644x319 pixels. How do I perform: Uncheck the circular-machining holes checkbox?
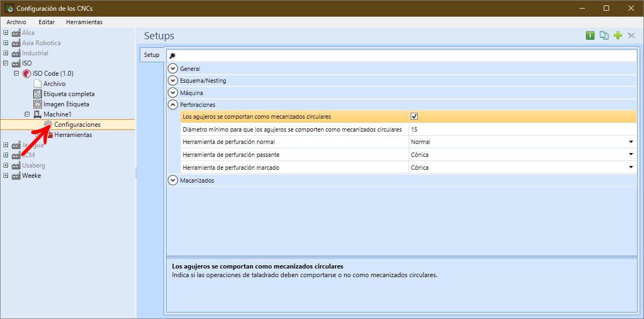pyautogui.click(x=414, y=117)
